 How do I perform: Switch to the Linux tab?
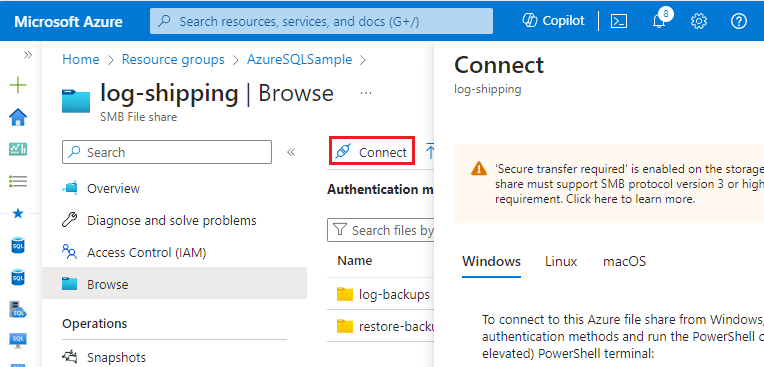561,262
